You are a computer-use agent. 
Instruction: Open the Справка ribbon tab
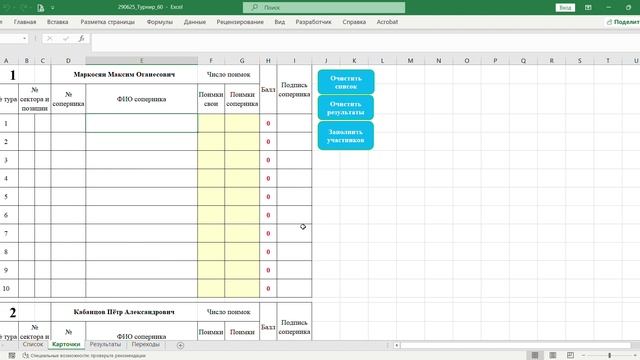pyautogui.click(x=354, y=22)
